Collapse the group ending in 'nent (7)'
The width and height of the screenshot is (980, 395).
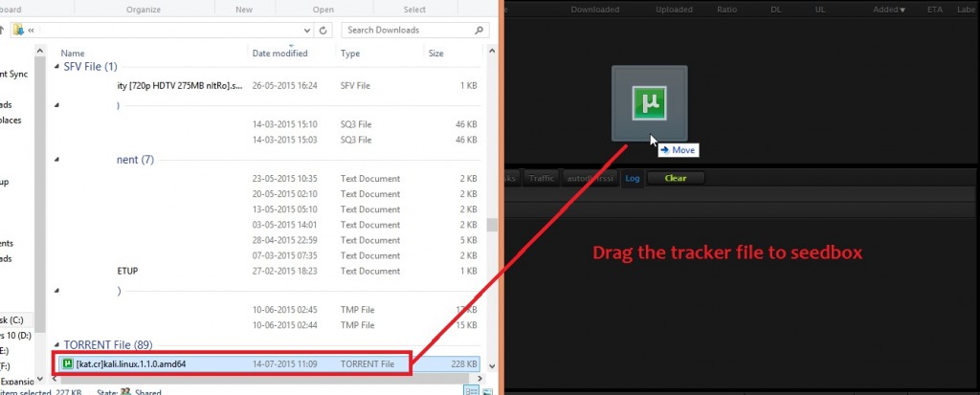56,160
